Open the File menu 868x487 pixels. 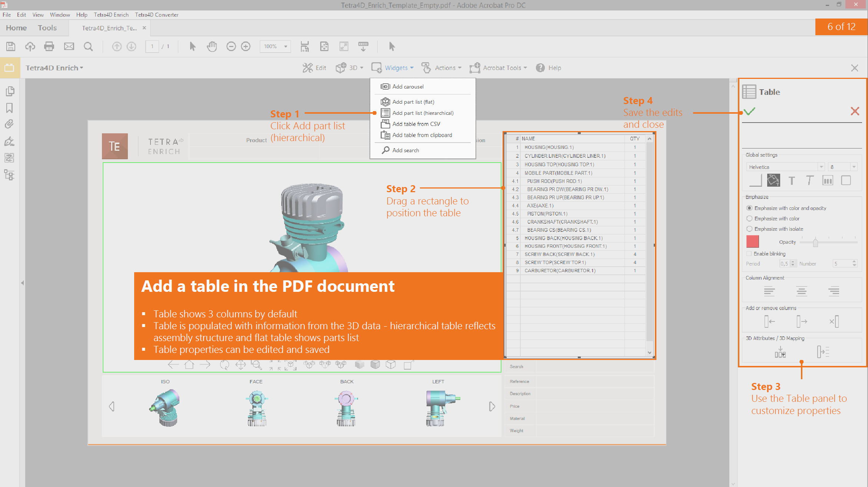coord(7,15)
